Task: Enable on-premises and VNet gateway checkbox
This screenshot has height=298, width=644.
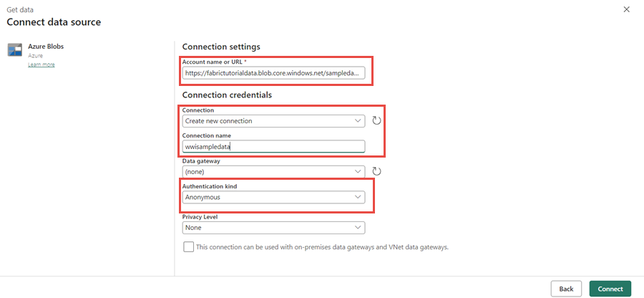Action: (188, 247)
